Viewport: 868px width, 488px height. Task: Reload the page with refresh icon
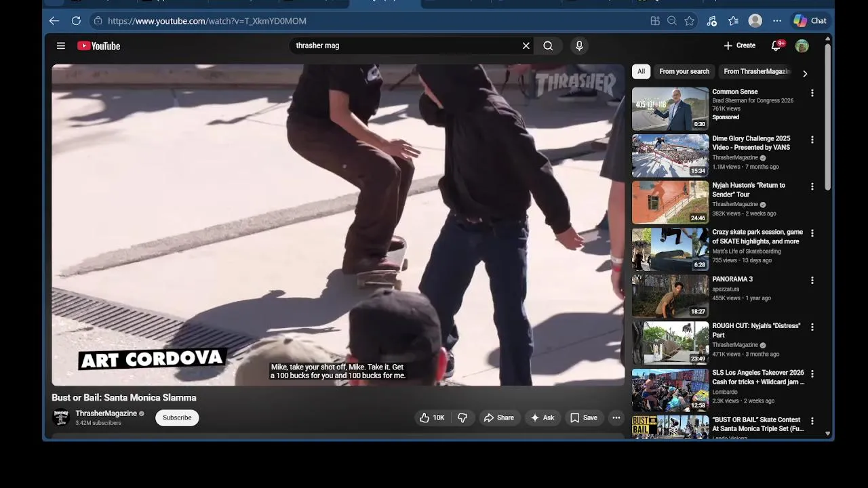pyautogui.click(x=76, y=21)
